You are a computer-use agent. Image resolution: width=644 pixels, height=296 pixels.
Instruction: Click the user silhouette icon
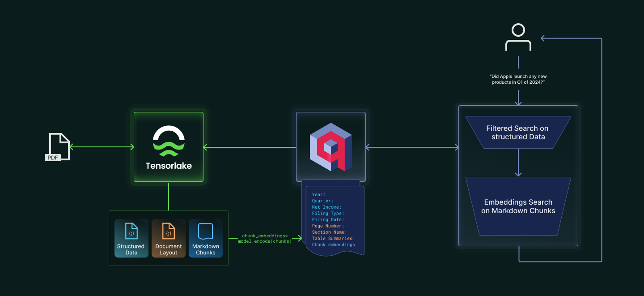click(518, 38)
